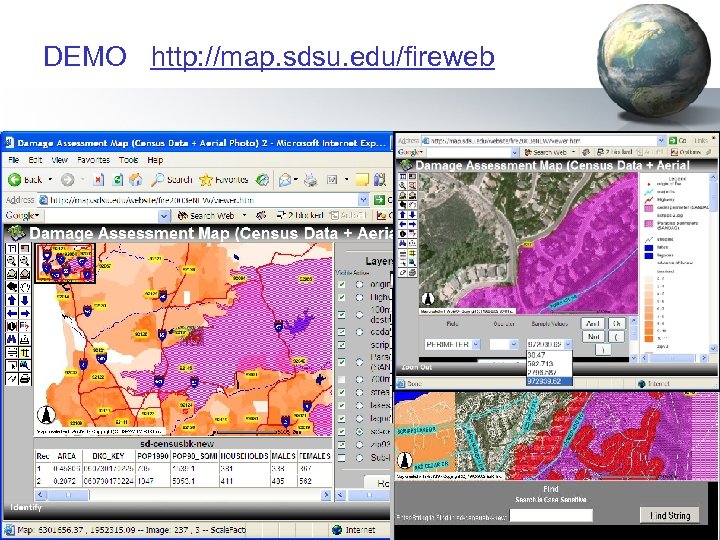720x540 pixels.
Task: Click IE Print toolbar icon
Action: [x=311, y=180]
